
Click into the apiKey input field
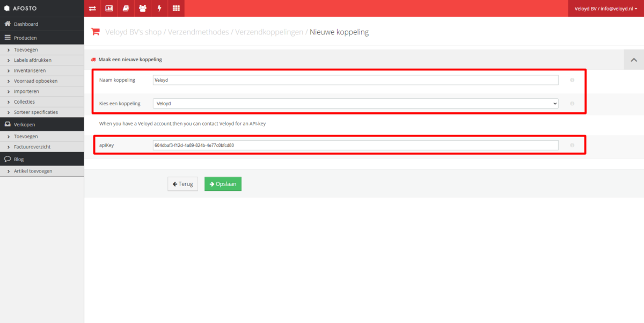(x=355, y=145)
